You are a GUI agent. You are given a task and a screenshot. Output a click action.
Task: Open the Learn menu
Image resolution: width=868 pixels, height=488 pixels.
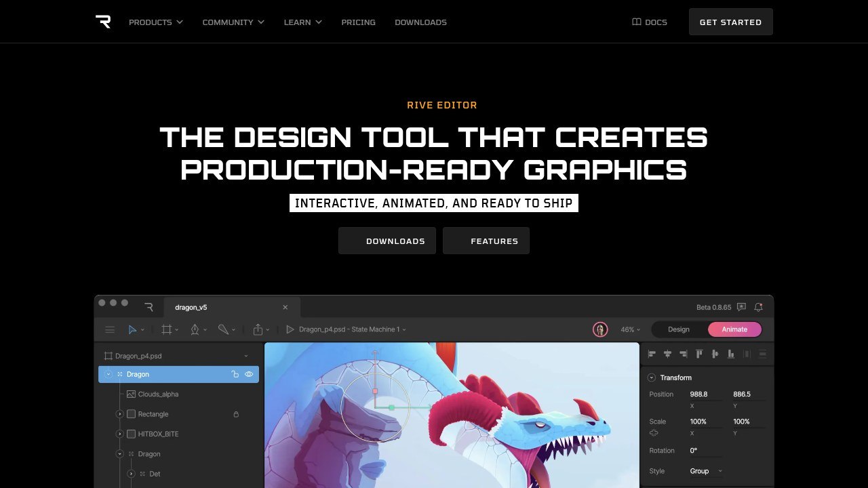(303, 22)
